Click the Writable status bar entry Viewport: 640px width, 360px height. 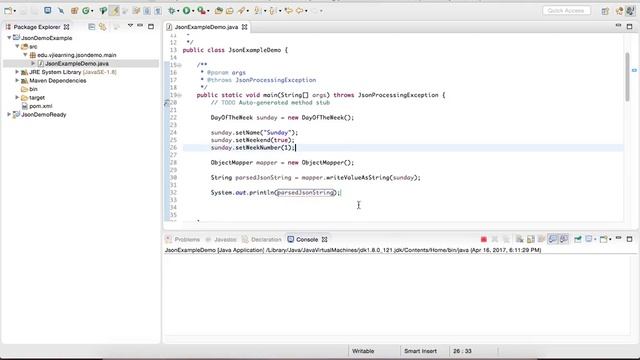(363, 351)
